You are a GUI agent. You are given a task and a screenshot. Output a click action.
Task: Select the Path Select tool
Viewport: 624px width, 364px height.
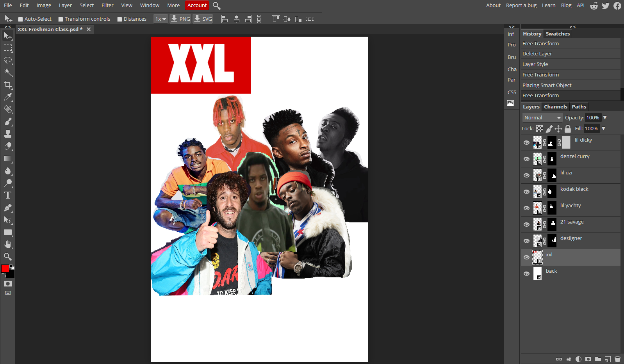pos(8,220)
